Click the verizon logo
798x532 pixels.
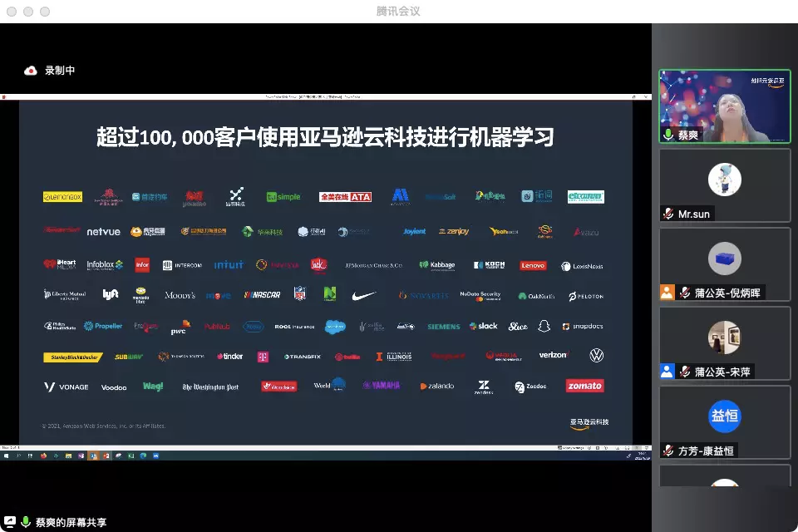point(554,355)
